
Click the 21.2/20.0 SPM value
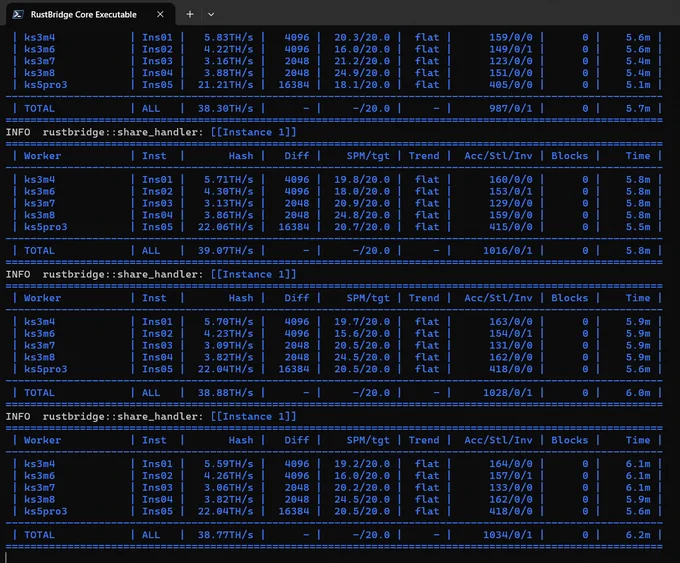[x=362, y=61]
